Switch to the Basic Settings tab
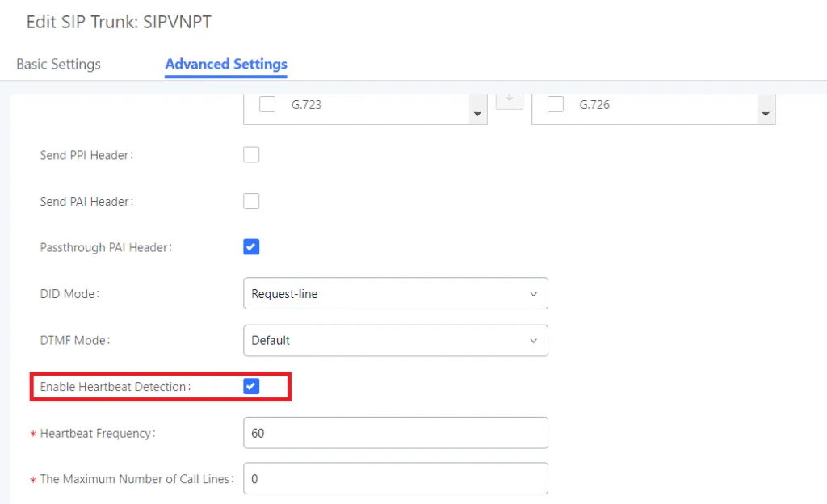This screenshot has width=827, height=504. (x=57, y=64)
